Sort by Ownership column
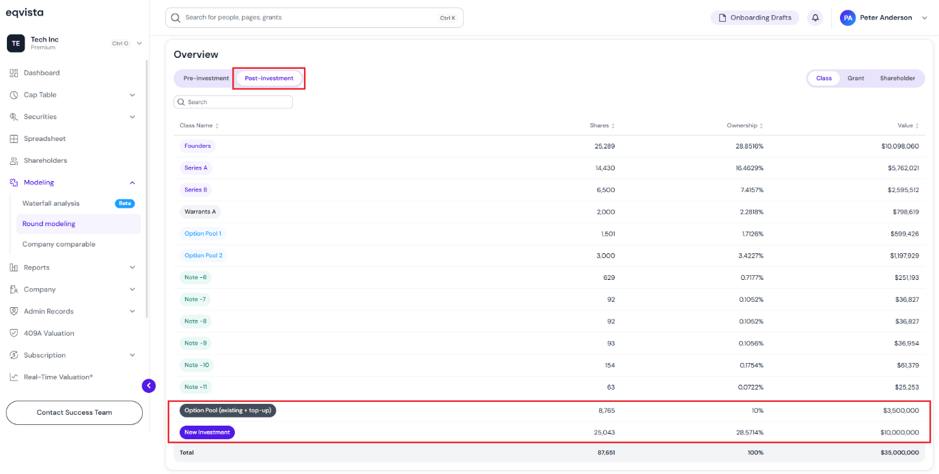This screenshot has width=939, height=474. point(745,126)
